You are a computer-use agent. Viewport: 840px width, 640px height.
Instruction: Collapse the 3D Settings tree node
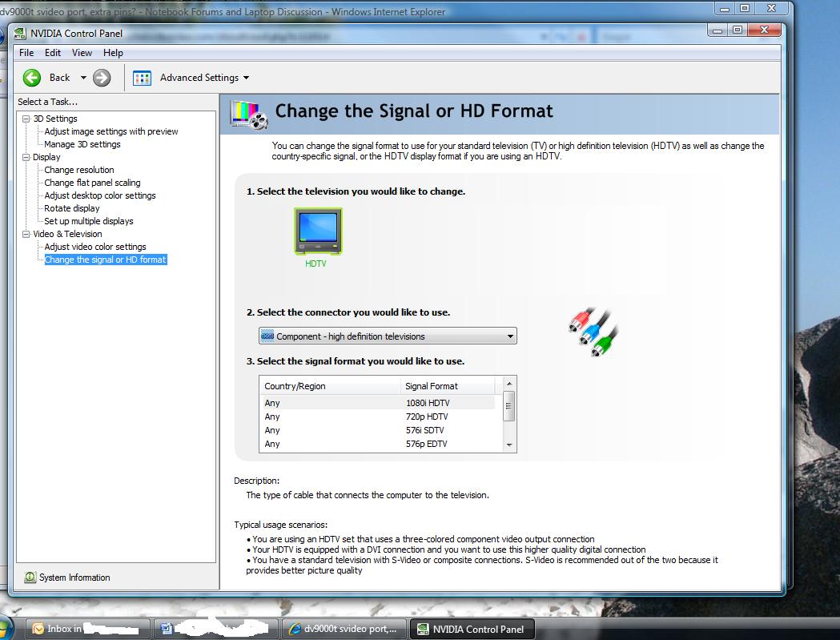(26, 119)
